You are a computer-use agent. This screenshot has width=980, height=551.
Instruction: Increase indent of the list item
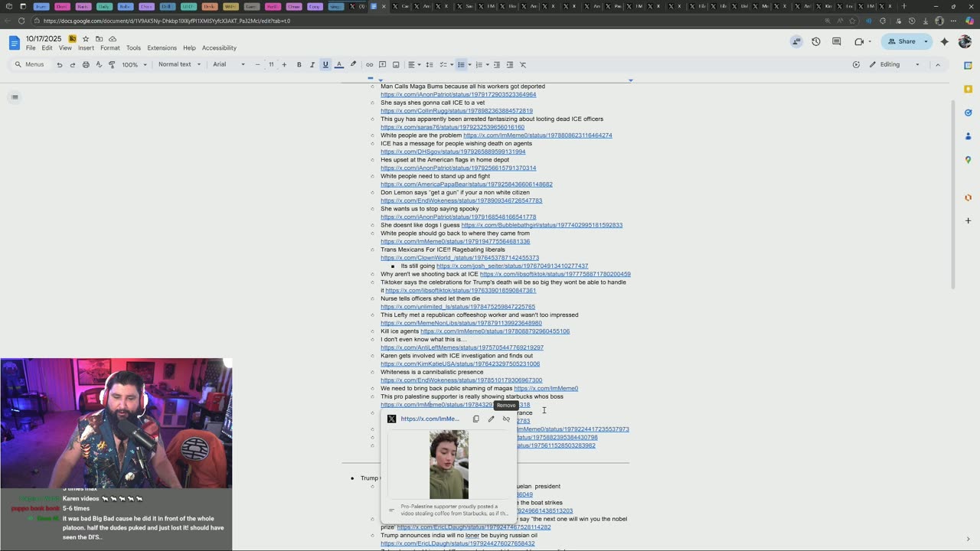510,65
